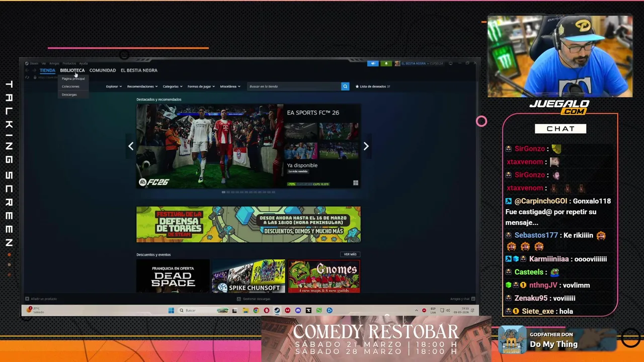Open the Festival de la Defensa de Torres banner
The image size is (644, 362).
pos(249,224)
